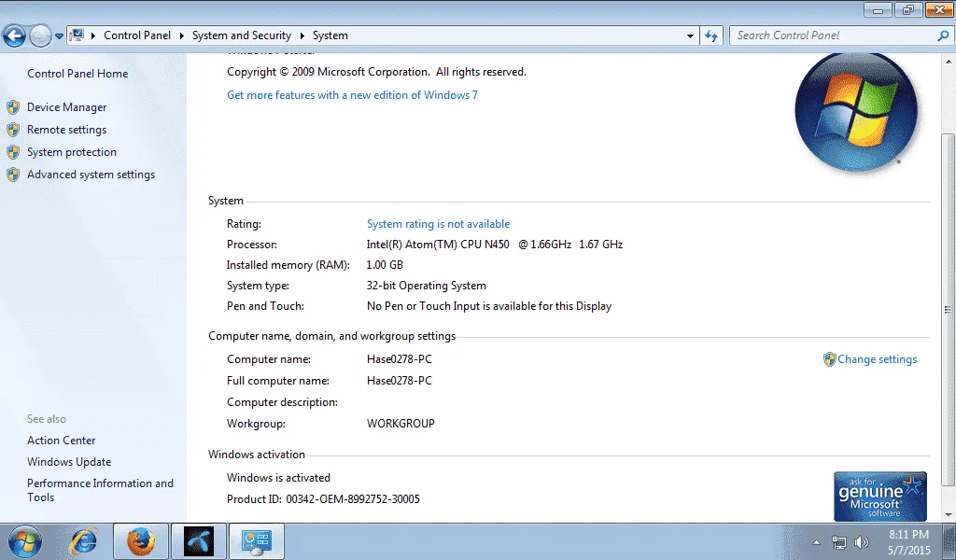Click Windows is activated text

[278, 479]
